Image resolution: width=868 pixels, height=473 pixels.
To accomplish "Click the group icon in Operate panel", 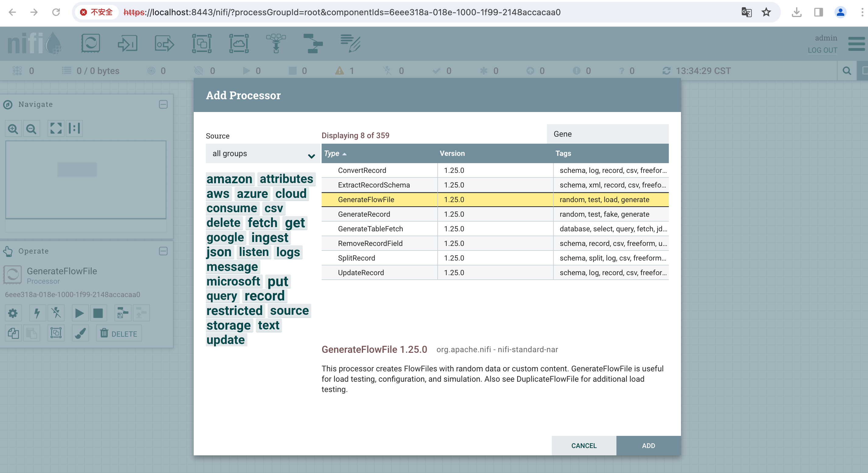I will tap(56, 333).
